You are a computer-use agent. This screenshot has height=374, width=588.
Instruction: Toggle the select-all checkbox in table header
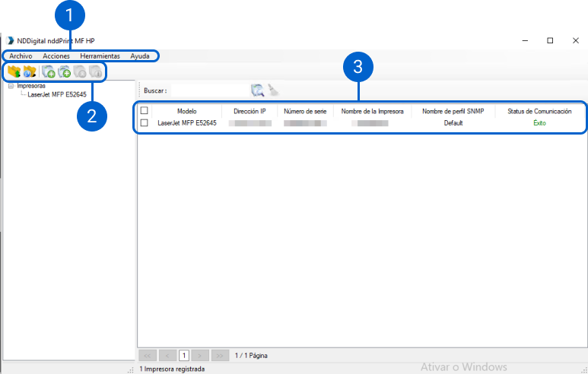144,111
